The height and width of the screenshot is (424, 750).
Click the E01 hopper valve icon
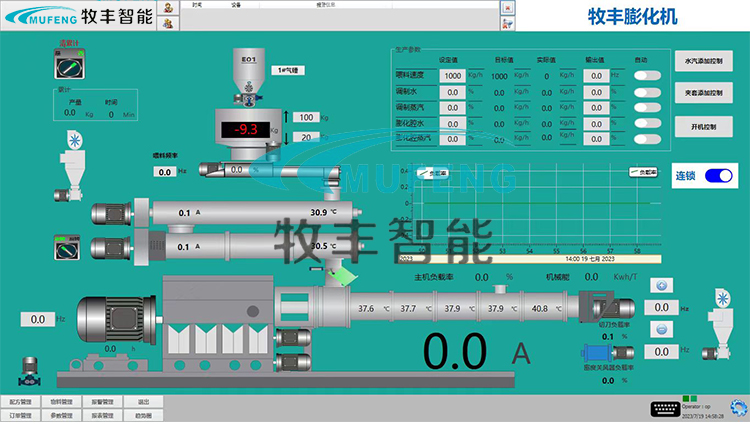pyautogui.click(x=250, y=85)
